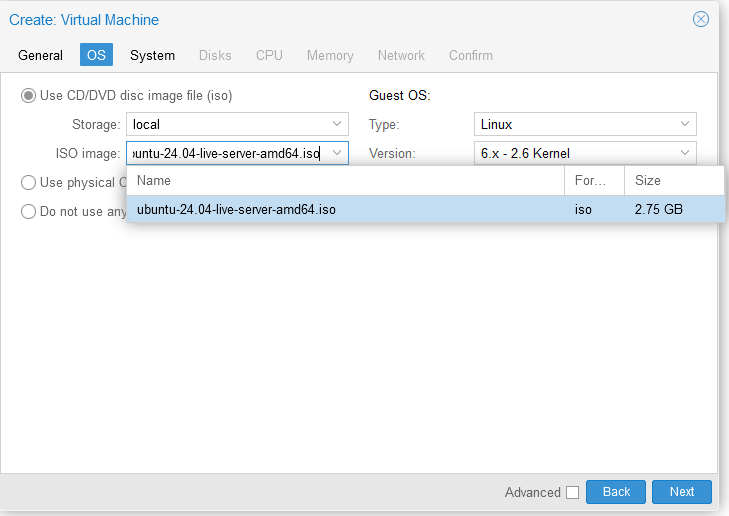
Task: Click inside the ISO image text field
Action: pyautogui.click(x=226, y=153)
